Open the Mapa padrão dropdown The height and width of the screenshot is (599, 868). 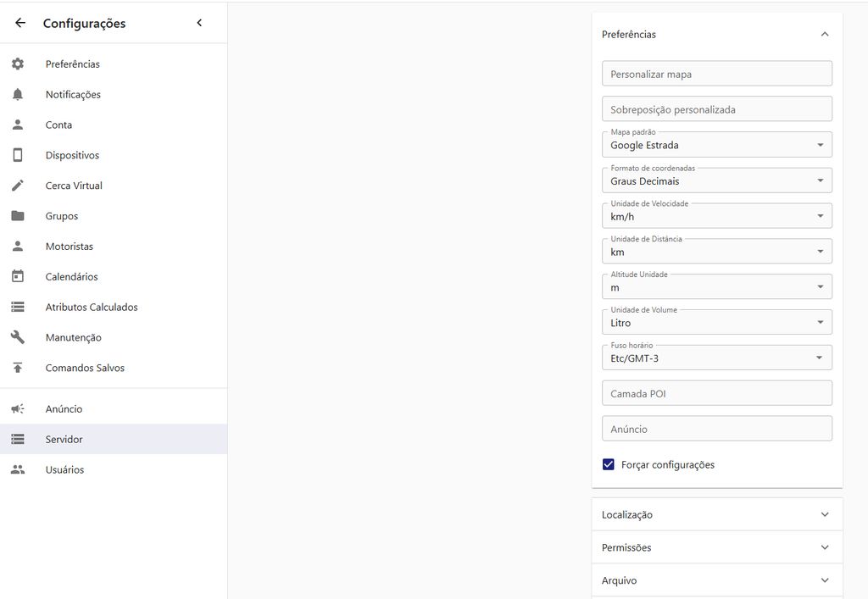(x=716, y=145)
